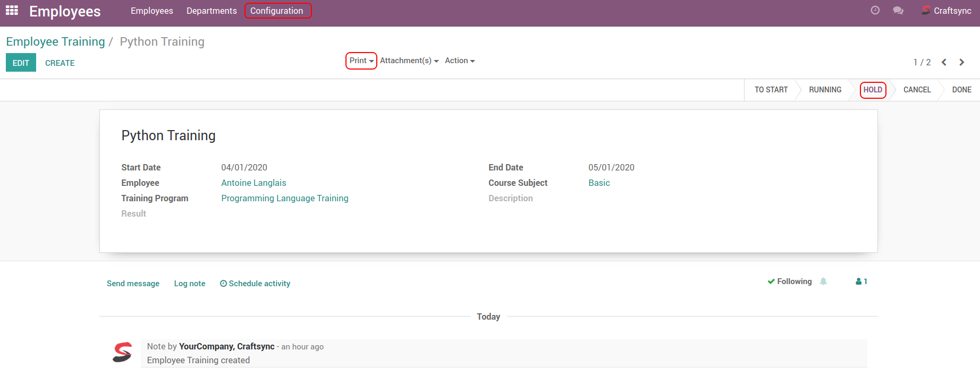This screenshot has height=385, width=980.
Task: Click the notification bell icon
Action: pyautogui.click(x=823, y=281)
